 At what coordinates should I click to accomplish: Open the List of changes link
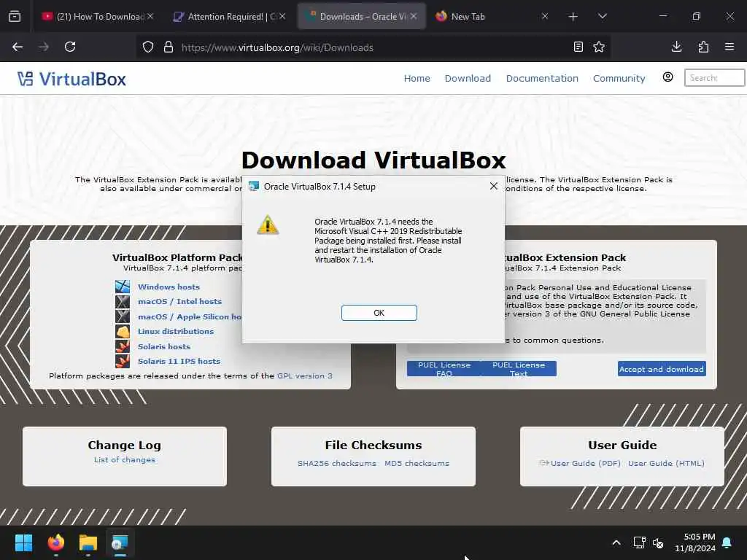(124, 459)
